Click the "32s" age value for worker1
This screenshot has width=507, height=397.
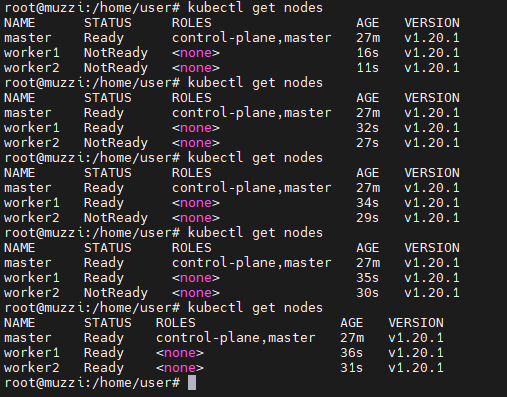coord(368,128)
